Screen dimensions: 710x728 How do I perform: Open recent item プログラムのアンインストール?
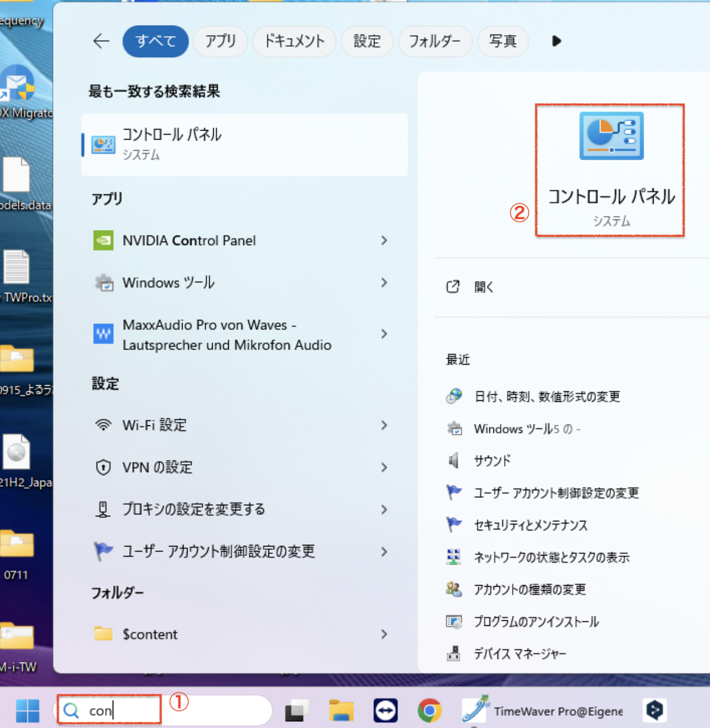pyautogui.click(x=536, y=621)
